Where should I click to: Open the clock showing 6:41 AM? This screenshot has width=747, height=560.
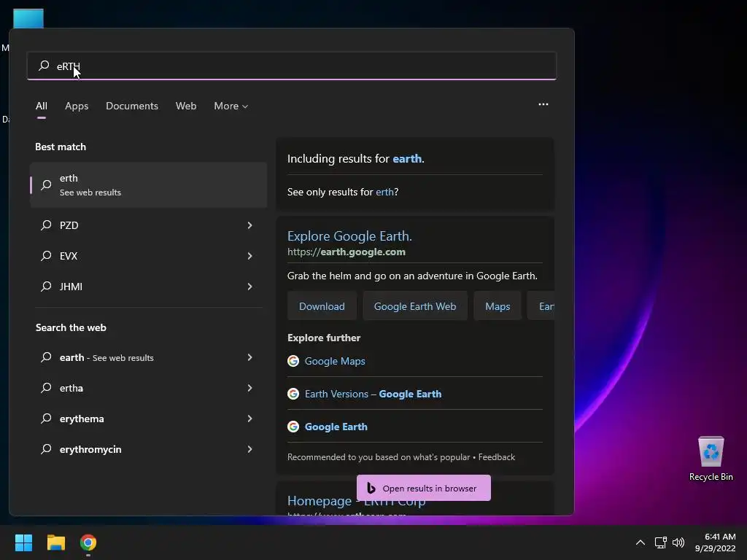click(x=715, y=542)
